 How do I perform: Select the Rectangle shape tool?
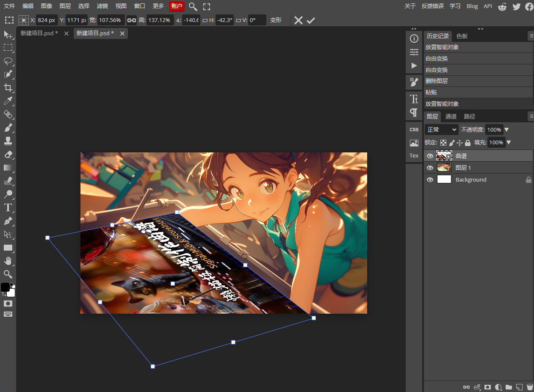point(8,248)
